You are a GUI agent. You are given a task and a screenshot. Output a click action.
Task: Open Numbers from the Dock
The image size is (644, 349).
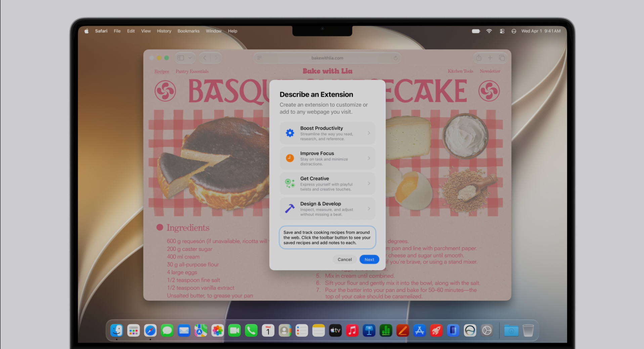(386, 331)
